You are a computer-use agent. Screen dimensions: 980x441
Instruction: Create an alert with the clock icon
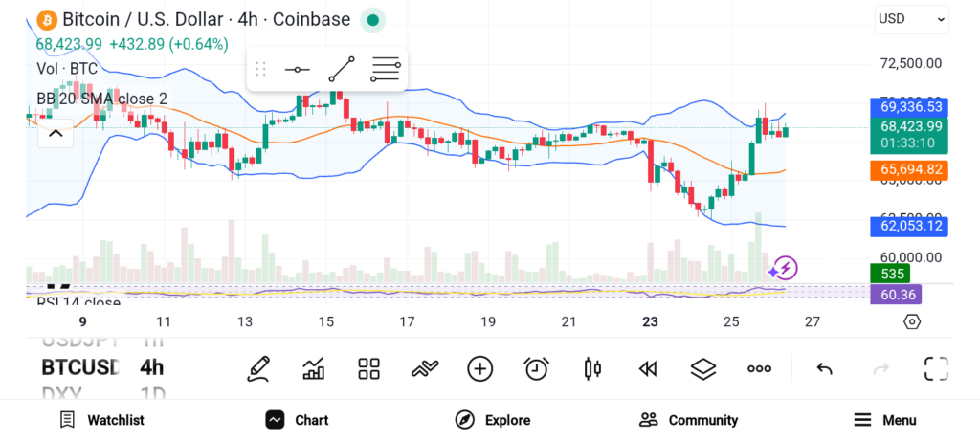[536, 369]
